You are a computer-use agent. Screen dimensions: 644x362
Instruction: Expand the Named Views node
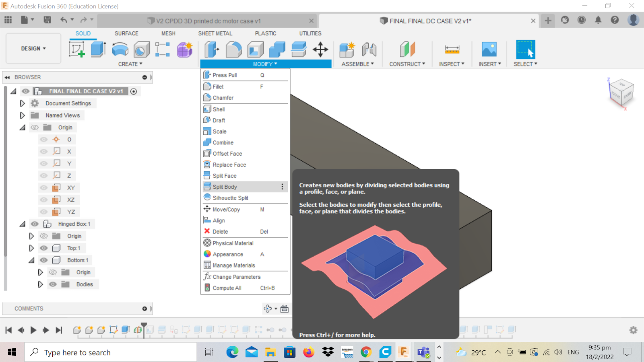22,115
